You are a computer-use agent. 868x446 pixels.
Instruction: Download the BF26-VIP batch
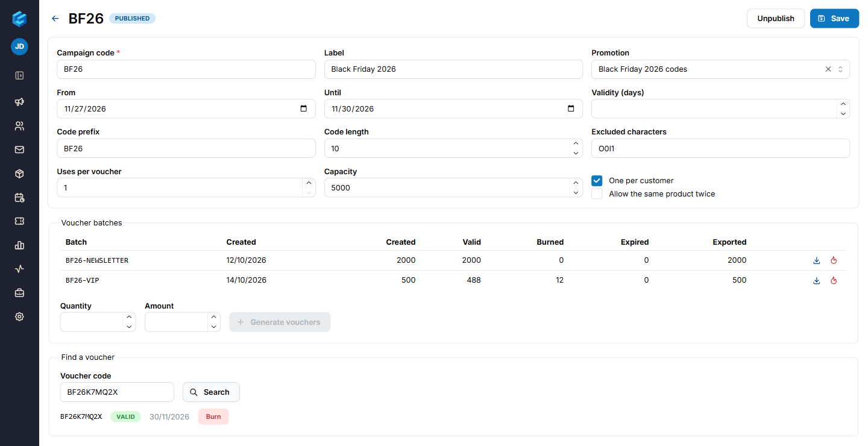click(817, 280)
